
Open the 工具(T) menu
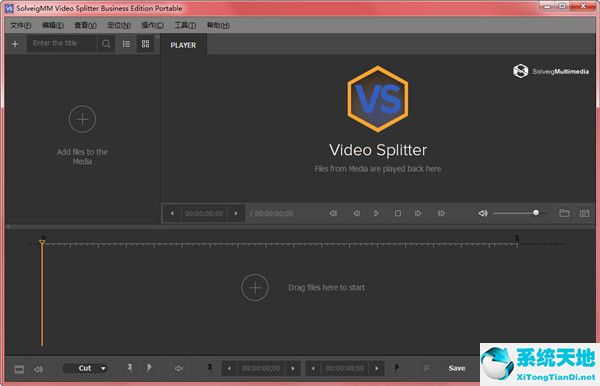click(x=185, y=25)
